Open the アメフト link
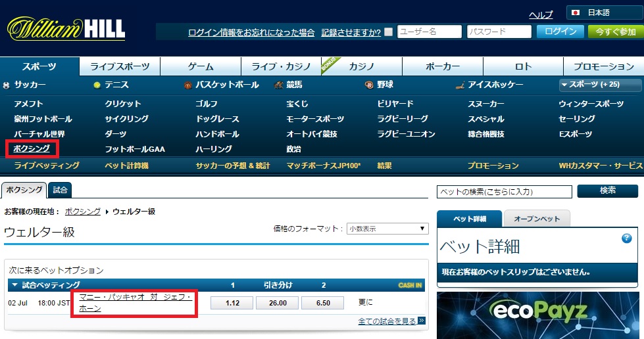This screenshot has width=644, height=339. tap(28, 104)
